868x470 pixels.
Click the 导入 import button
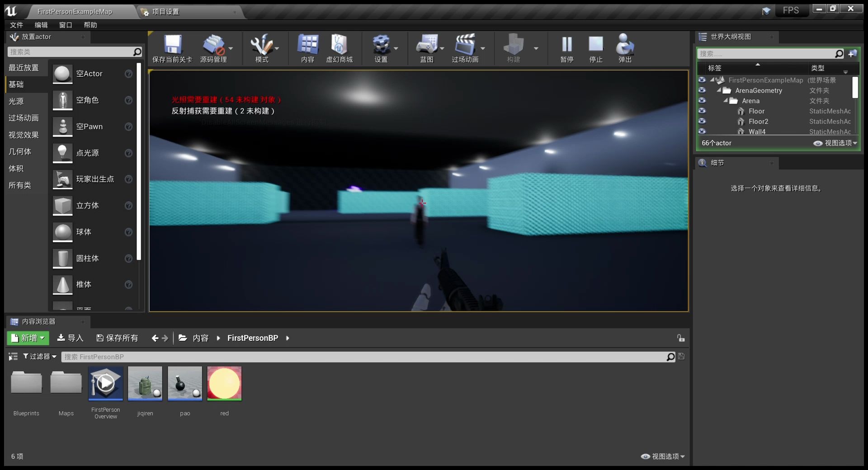pyautogui.click(x=70, y=338)
